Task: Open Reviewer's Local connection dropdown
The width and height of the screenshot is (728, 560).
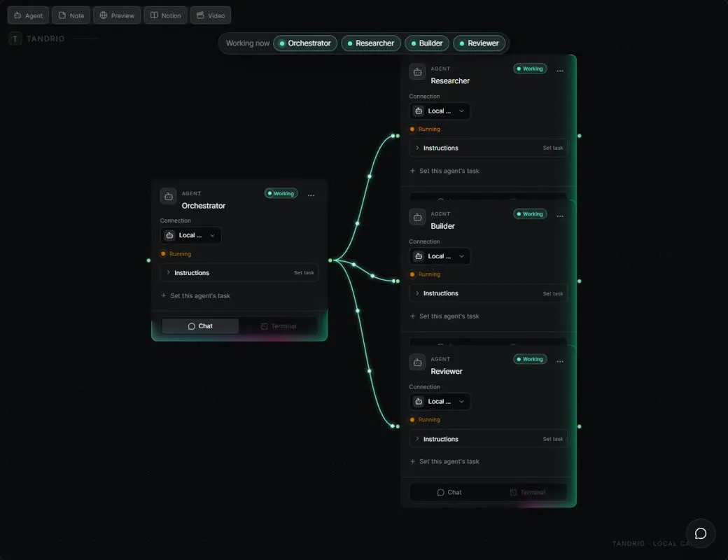Action: (440, 402)
